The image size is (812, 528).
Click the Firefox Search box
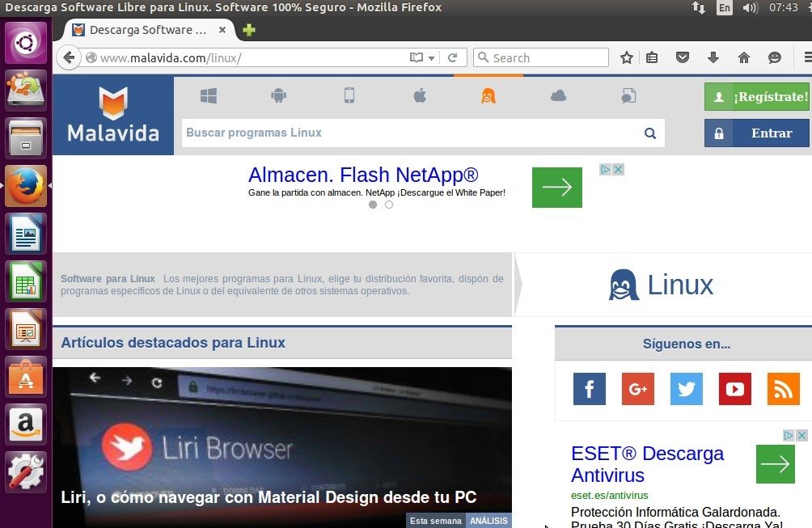[540, 57]
